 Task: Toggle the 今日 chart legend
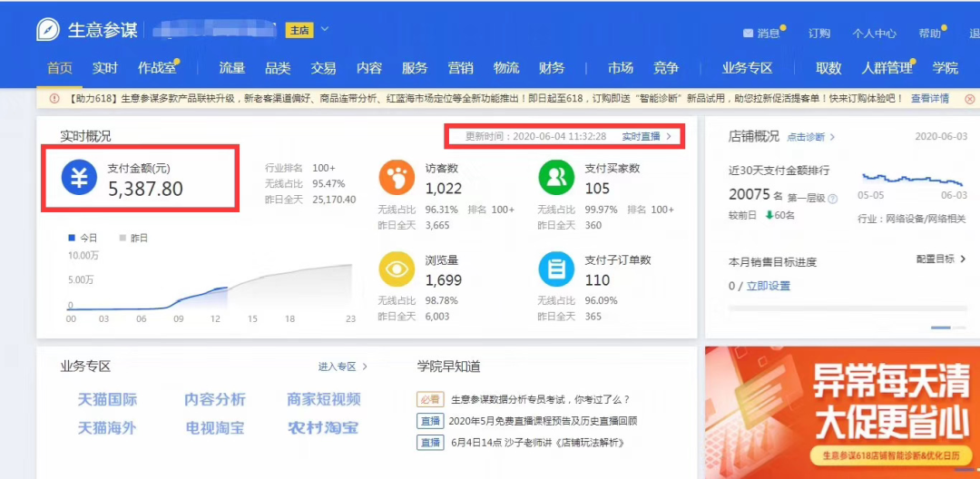[x=82, y=238]
